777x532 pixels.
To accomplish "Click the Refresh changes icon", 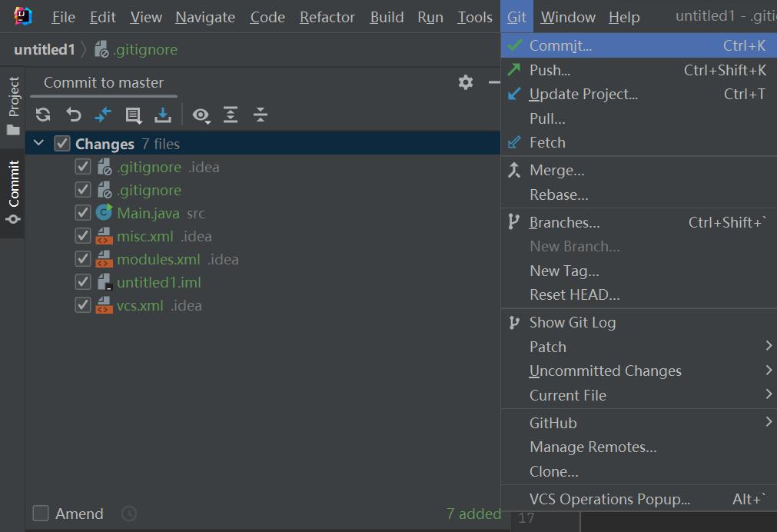I will click(x=43, y=115).
